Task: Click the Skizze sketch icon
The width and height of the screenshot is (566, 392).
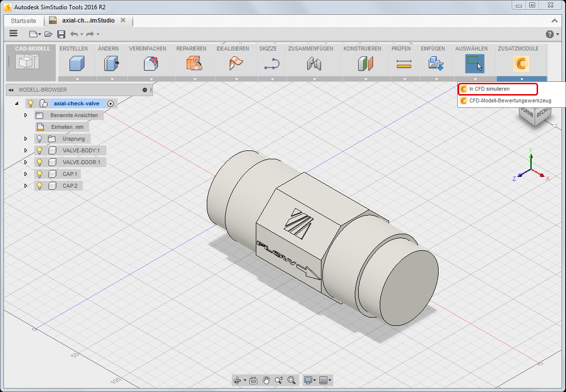Action: pyautogui.click(x=271, y=63)
